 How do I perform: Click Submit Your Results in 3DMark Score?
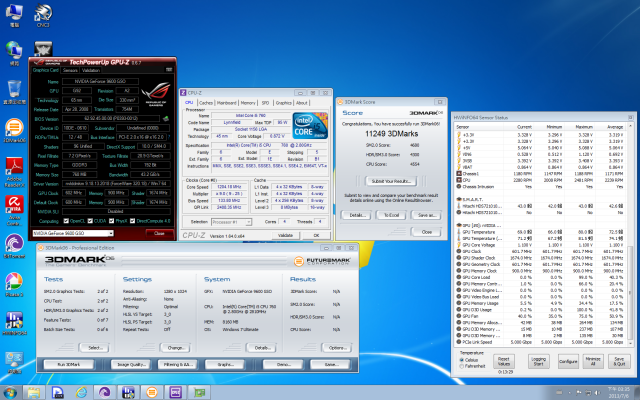coord(391,181)
